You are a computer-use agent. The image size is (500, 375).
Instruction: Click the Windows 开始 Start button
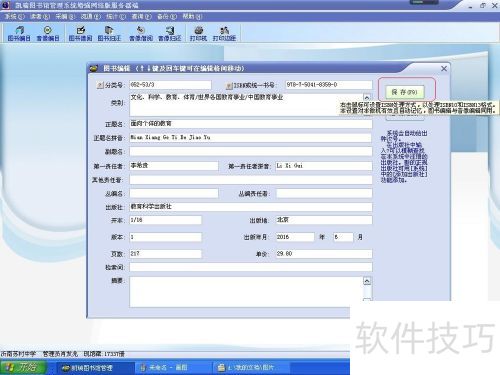pos(22,367)
